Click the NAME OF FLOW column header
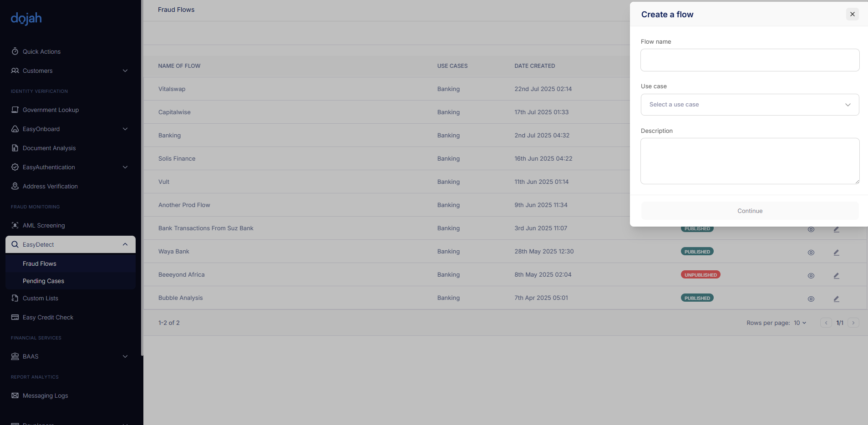The height and width of the screenshot is (425, 868). coord(179,66)
